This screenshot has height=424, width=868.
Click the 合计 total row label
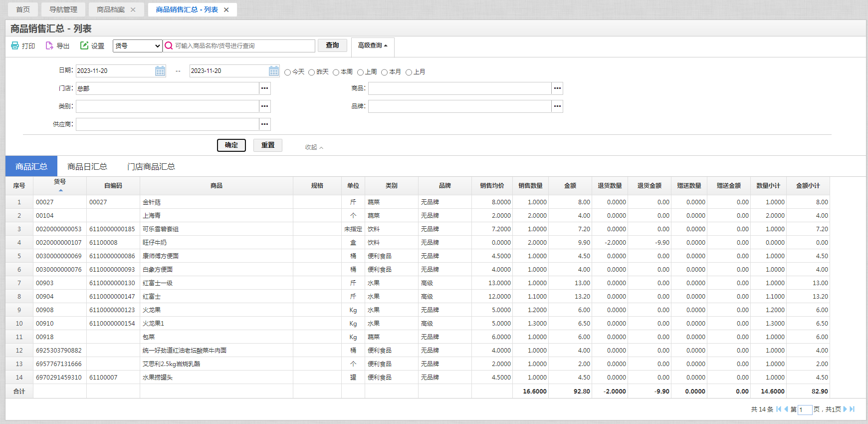pos(19,392)
